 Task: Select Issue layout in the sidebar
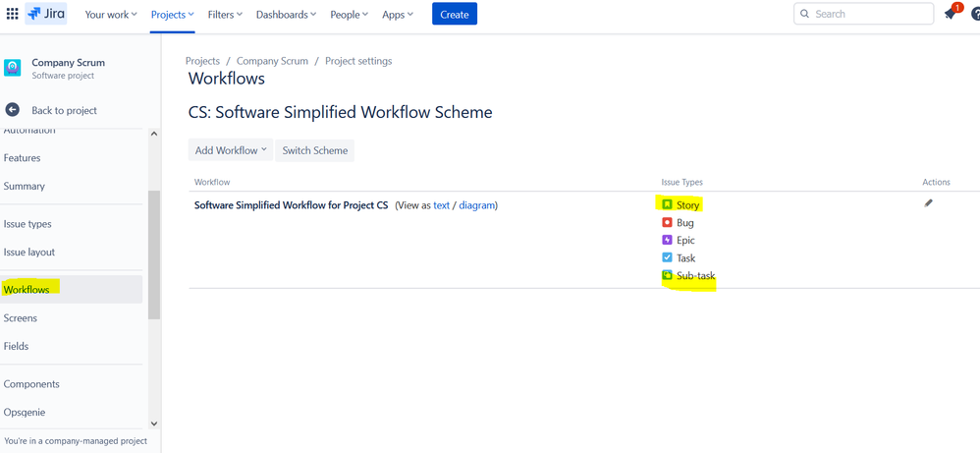tap(29, 253)
